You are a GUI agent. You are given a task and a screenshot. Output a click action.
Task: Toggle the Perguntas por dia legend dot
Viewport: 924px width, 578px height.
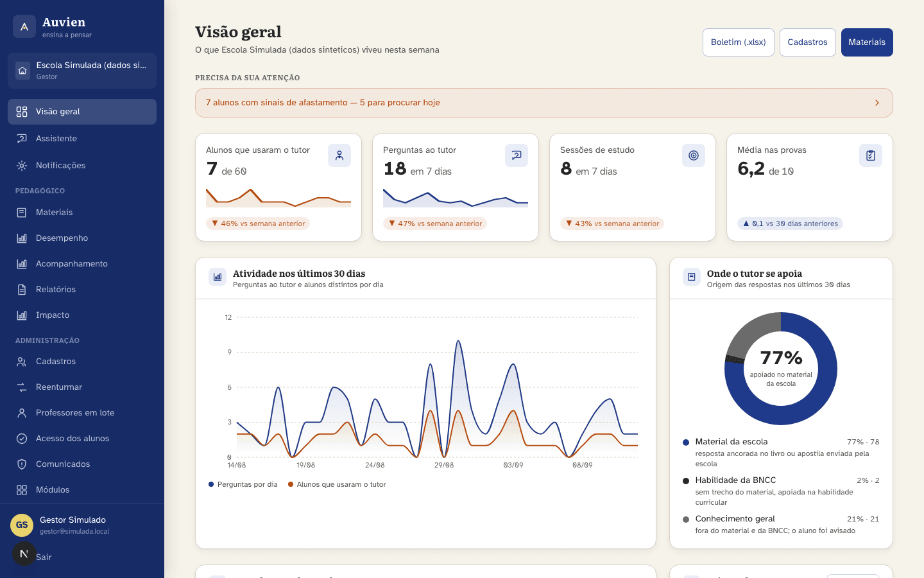(211, 485)
